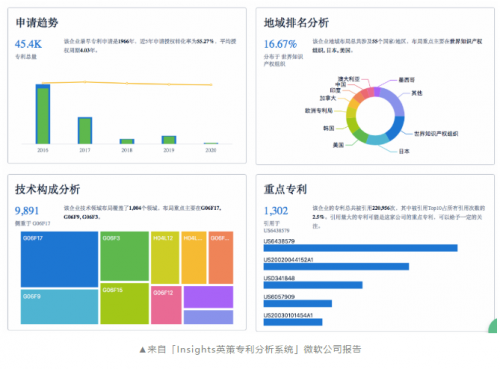The image size is (500, 369).
Task: Click the bar under USD341848
Action: point(313,285)
